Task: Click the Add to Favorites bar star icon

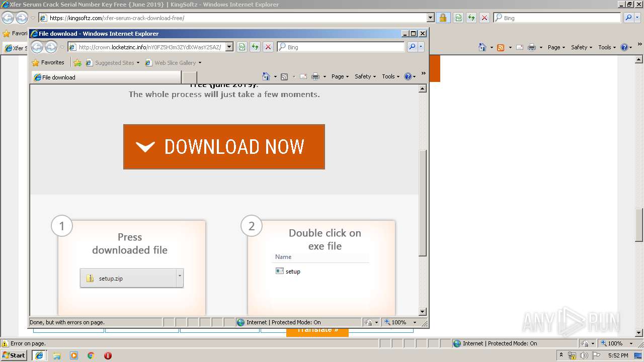Action: coord(77,63)
